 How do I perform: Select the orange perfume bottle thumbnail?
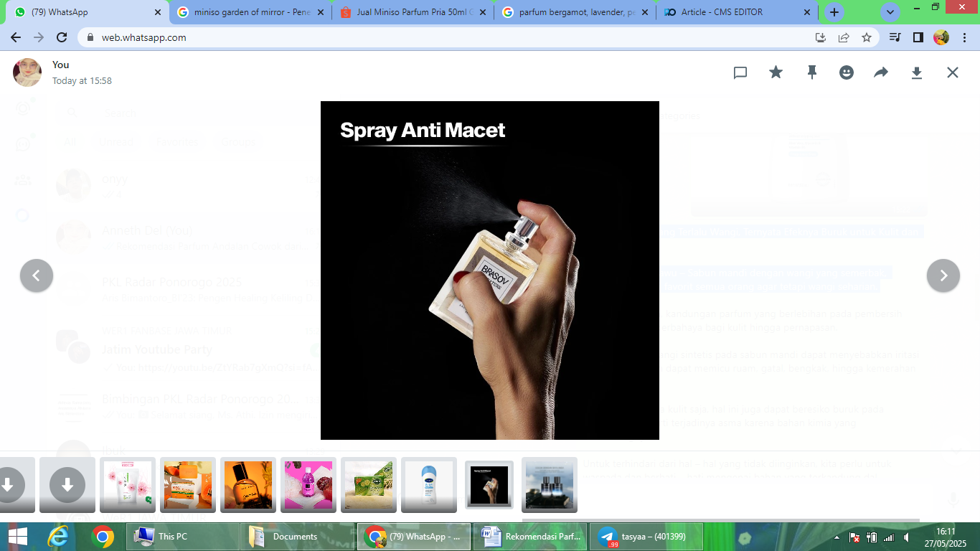(x=248, y=485)
